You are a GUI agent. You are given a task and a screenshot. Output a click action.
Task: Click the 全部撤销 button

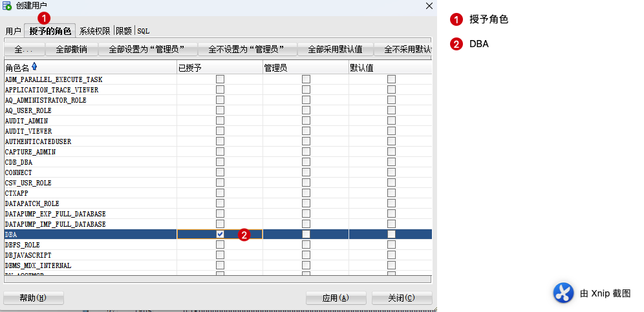(x=72, y=50)
